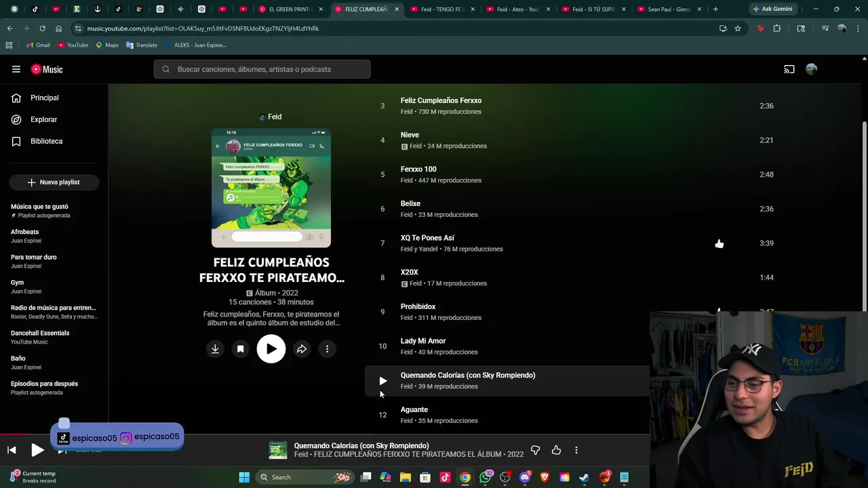Select the track Lady Mi Amor
The width and height of the screenshot is (868, 488).
pos(423,341)
